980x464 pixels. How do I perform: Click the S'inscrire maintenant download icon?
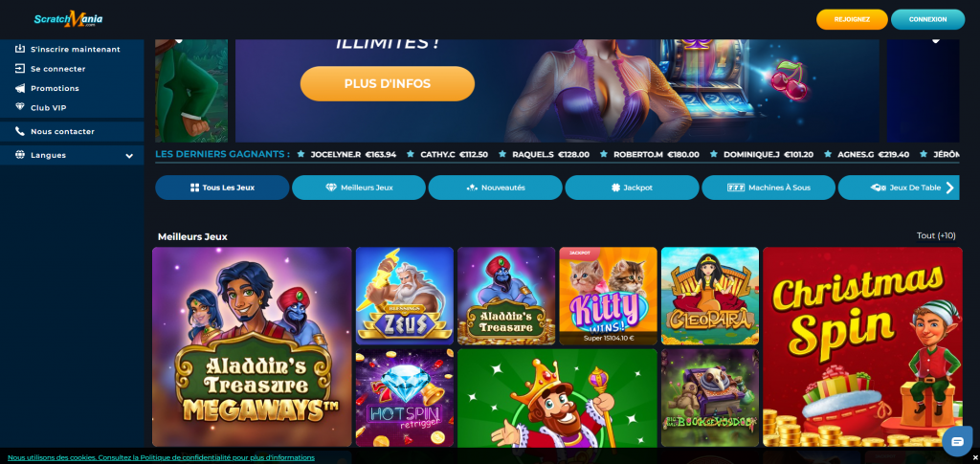coord(20,49)
